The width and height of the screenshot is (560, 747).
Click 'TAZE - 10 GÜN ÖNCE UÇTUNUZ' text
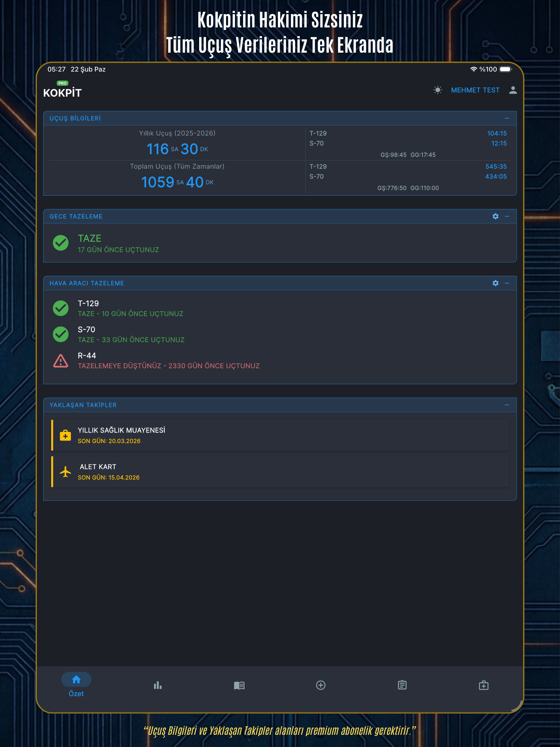click(130, 314)
